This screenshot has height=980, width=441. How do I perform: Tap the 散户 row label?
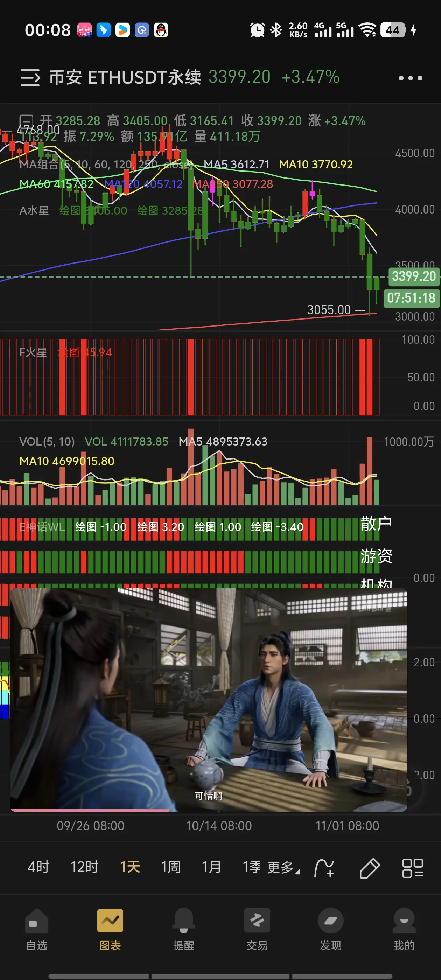pos(376,524)
